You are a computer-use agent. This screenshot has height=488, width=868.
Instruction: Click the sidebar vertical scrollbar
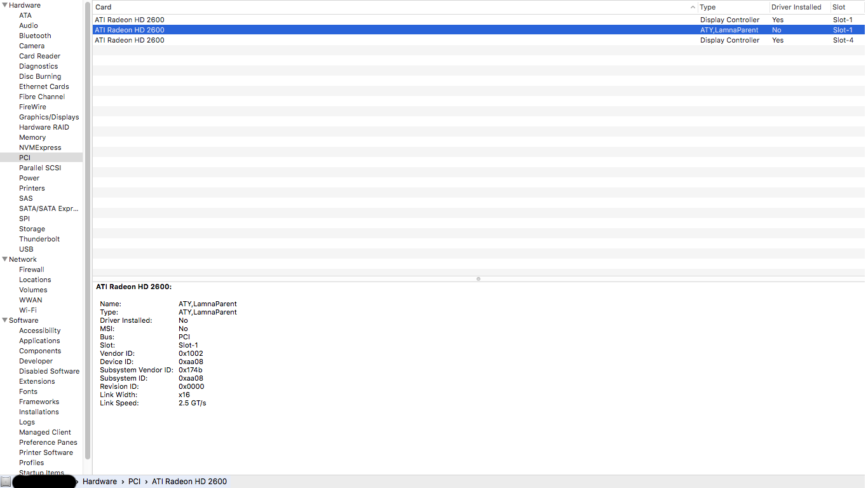pyautogui.click(x=88, y=230)
